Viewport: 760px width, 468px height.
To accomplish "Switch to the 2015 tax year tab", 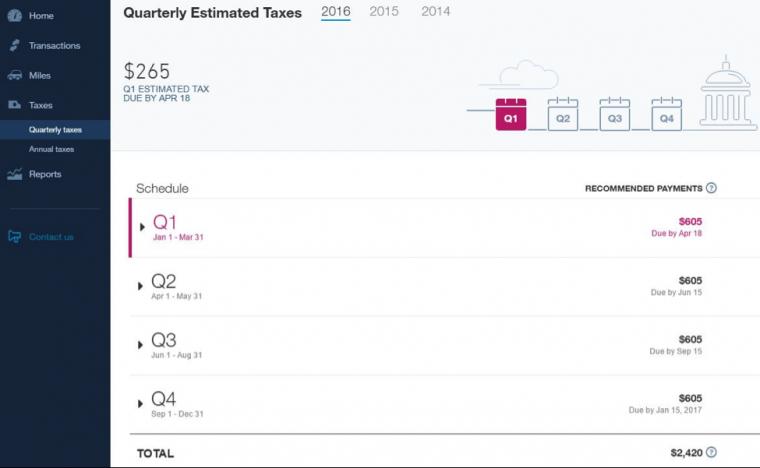I will click(x=384, y=12).
